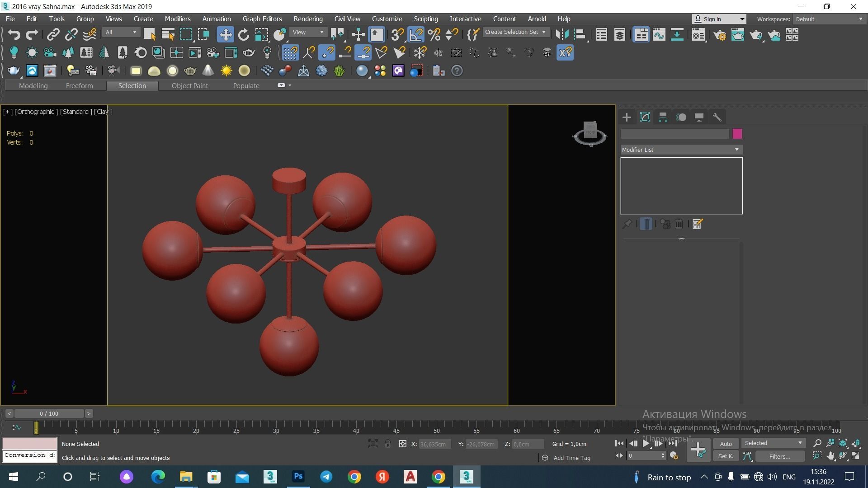The image size is (868, 488).
Task: Expand the ribbon options arrow next to Populate
Action: point(290,85)
